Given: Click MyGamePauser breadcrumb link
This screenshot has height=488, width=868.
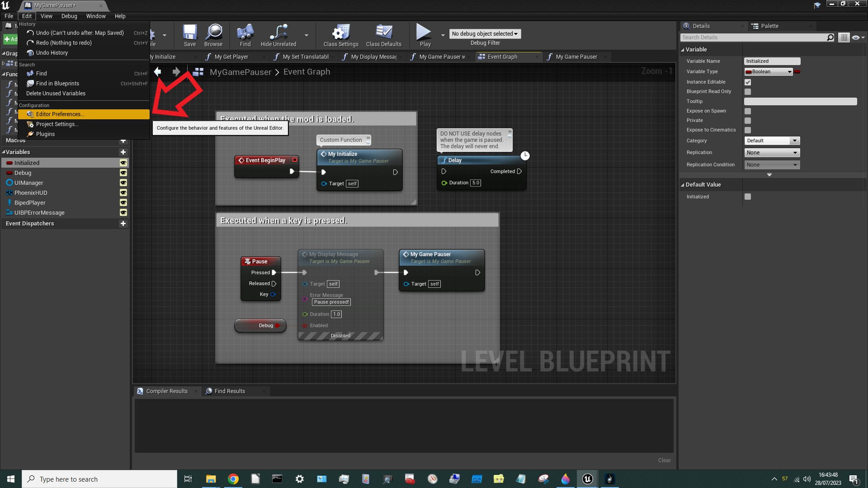Looking at the screenshot, I should click(x=241, y=72).
